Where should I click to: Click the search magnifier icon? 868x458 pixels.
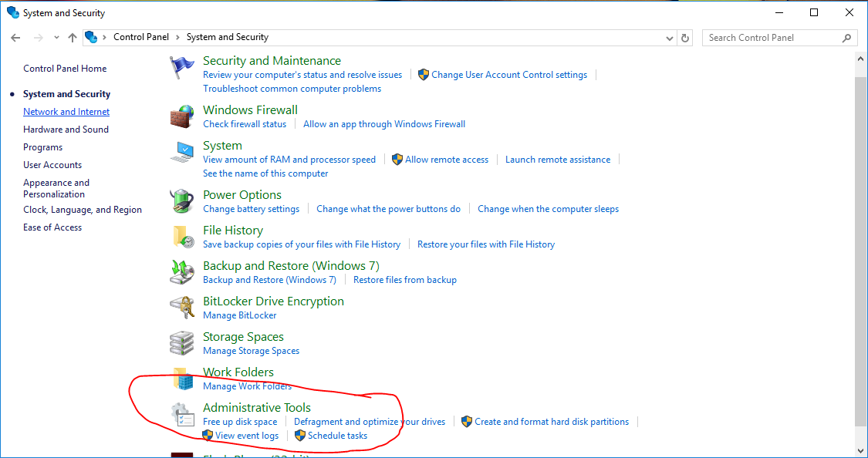[846, 38]
